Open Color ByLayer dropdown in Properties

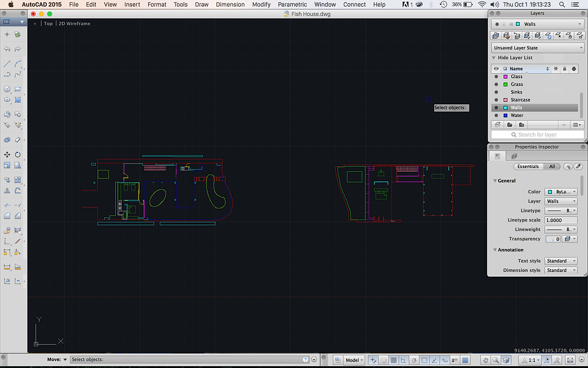pyautogui.click(x=561, y=192)
